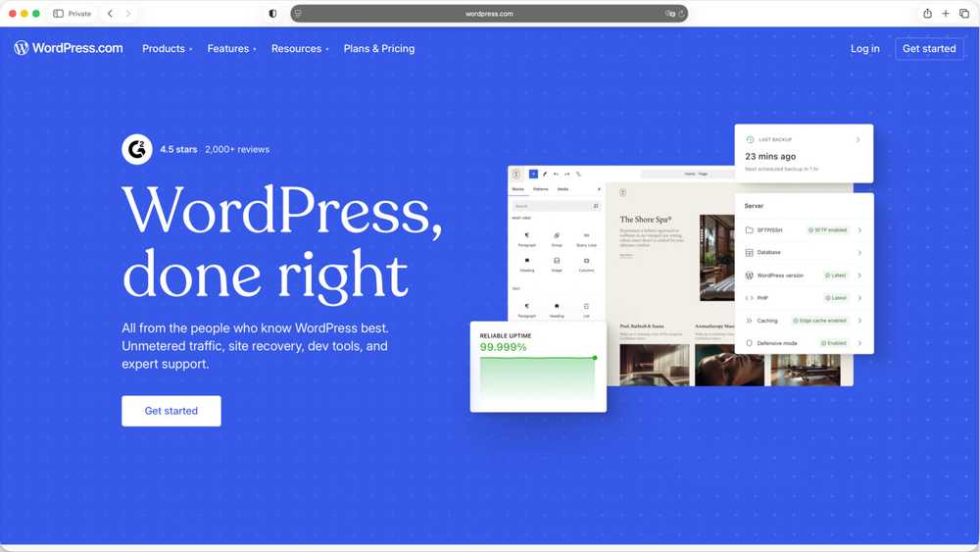Click the List block icon
The width and height of the screenshot is (980, 552).
click(586, 306)
